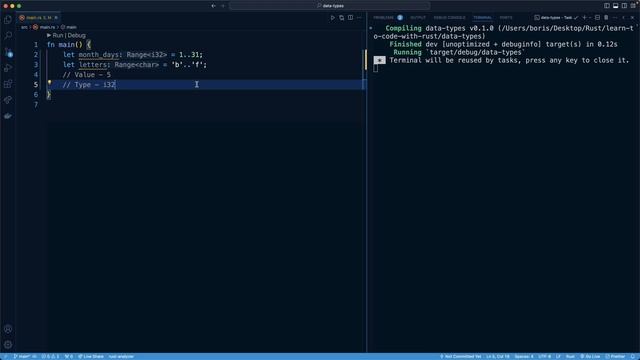Screen dimensions: 640x360
Task: Open the Docker view icon
Action: click(8, 116)
